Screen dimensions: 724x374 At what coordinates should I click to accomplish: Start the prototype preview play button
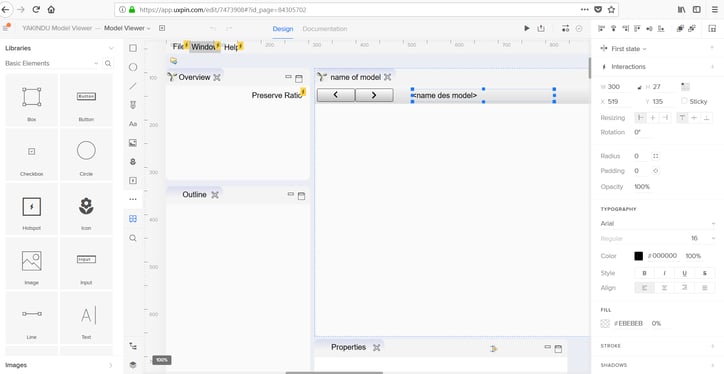click(x=526, y=28)
